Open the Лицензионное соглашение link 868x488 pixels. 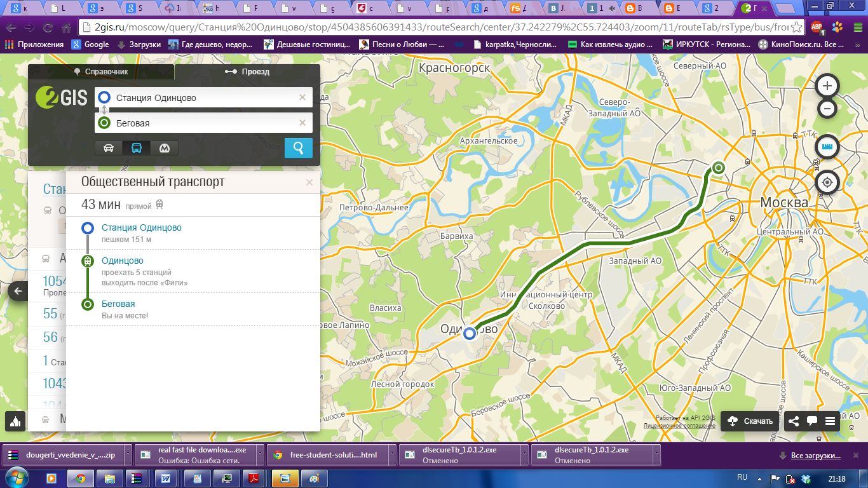coord(679,425)
